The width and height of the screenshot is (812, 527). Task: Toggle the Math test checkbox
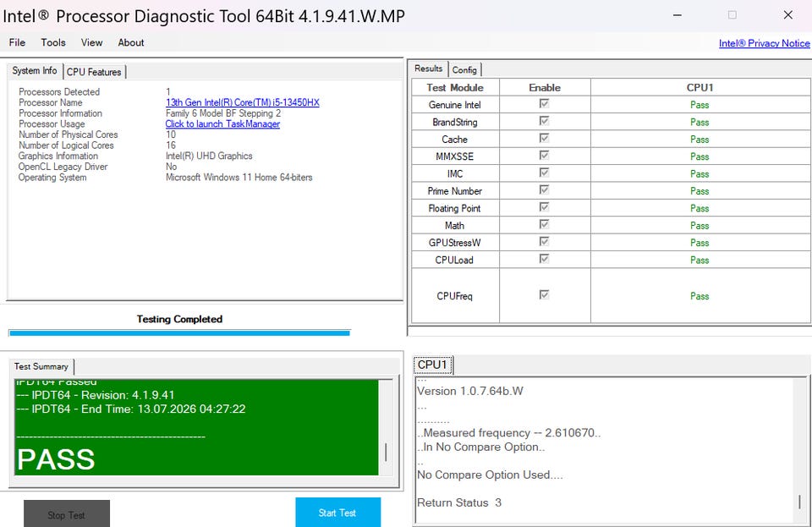(x=544, y=224)
